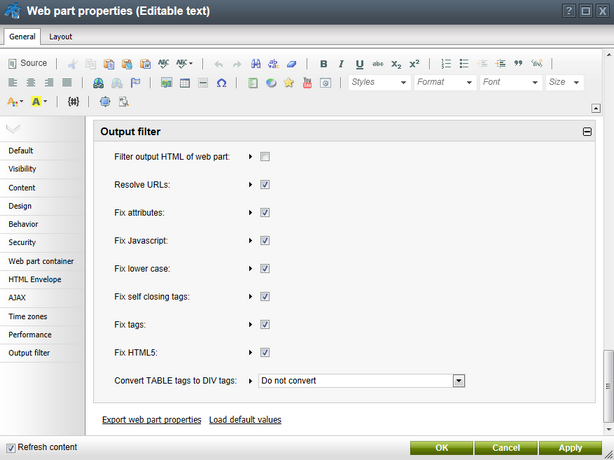This screenshot has width=614, height=460.
Task: Go to Performance category
Action: (x=30, y=335)
